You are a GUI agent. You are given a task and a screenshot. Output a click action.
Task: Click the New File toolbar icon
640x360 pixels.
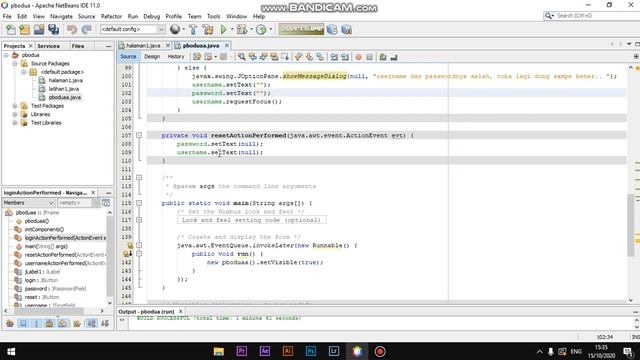11,29
